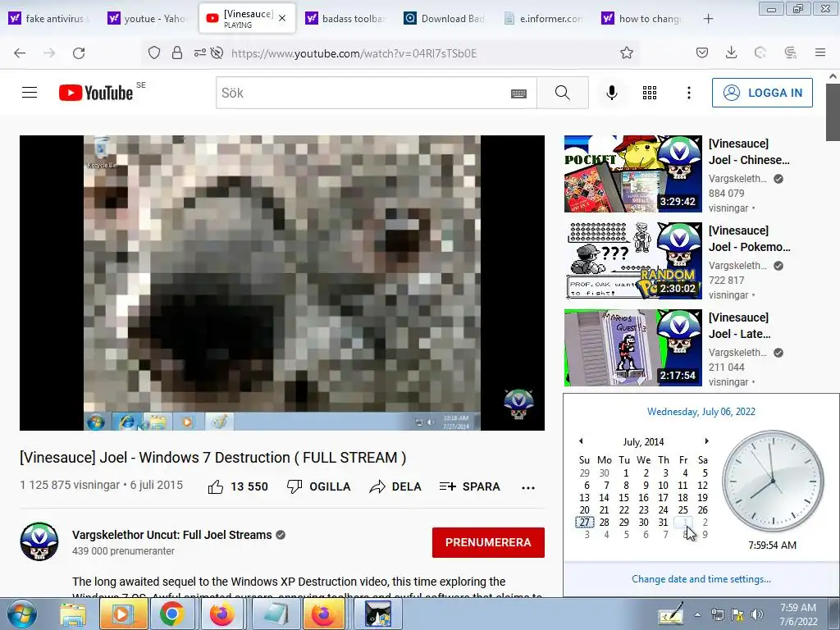View site security via the padlock icon

(x=177, y=52)
